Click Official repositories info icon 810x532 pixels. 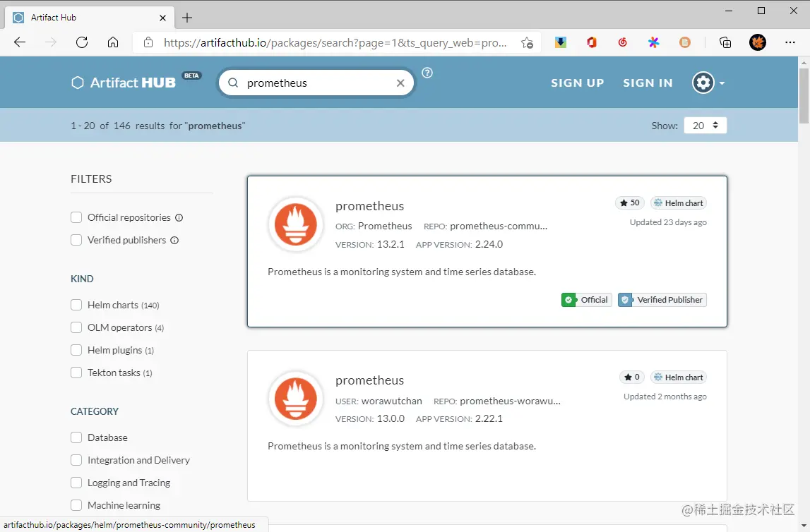179,218
